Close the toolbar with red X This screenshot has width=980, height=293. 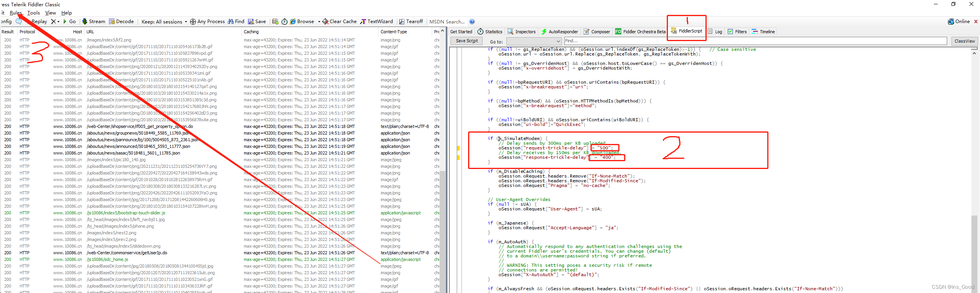point(976,22)
